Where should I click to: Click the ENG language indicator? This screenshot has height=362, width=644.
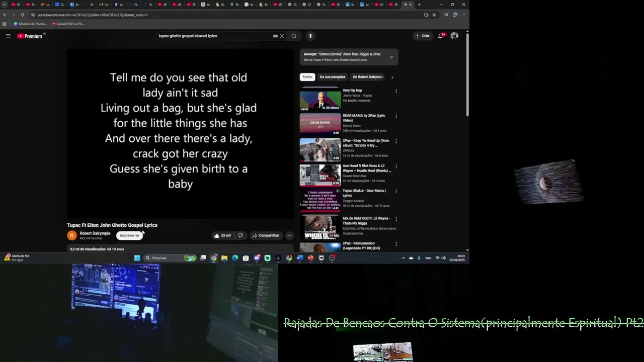click(428, 258)
